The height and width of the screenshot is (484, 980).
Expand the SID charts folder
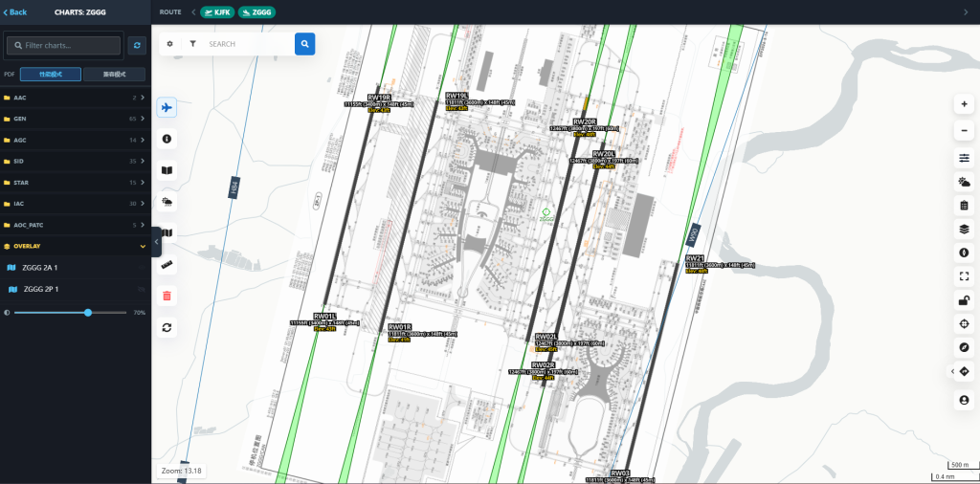[x=75, y=161]
